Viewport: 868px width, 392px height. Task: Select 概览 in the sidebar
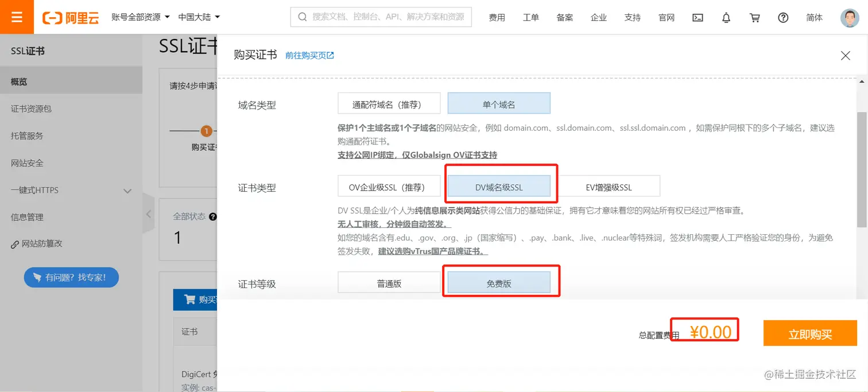point(71,81)
